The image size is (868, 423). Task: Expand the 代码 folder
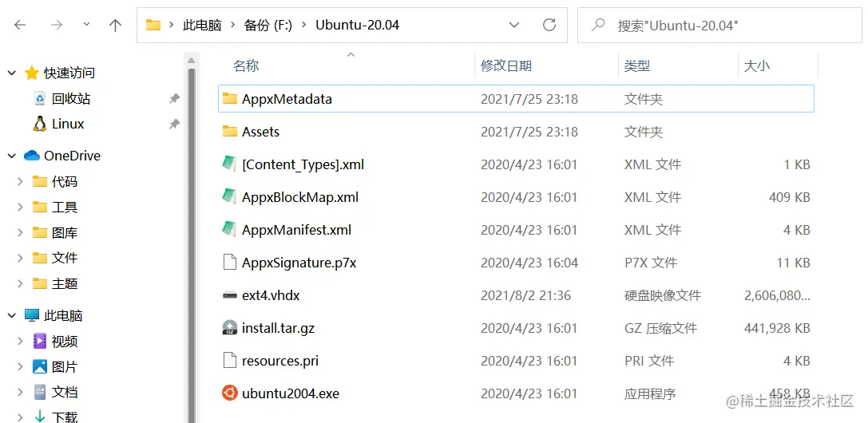[20, 181]
